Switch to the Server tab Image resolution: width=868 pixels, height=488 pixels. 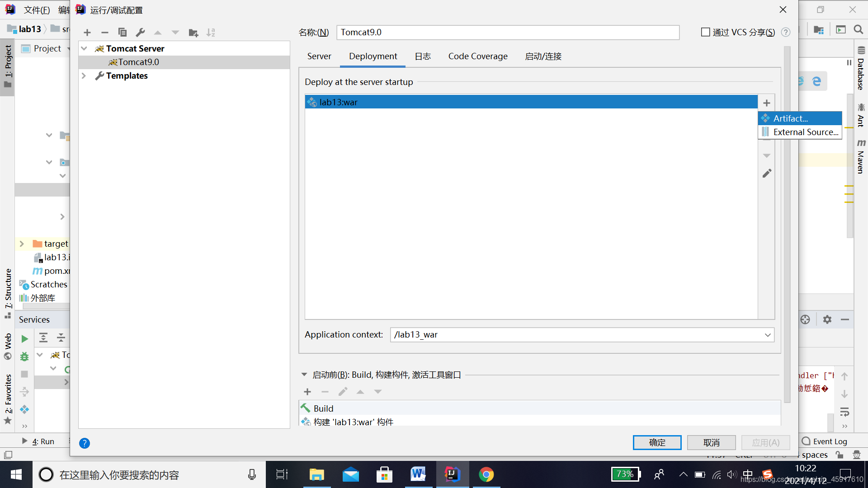click(319, 56)
